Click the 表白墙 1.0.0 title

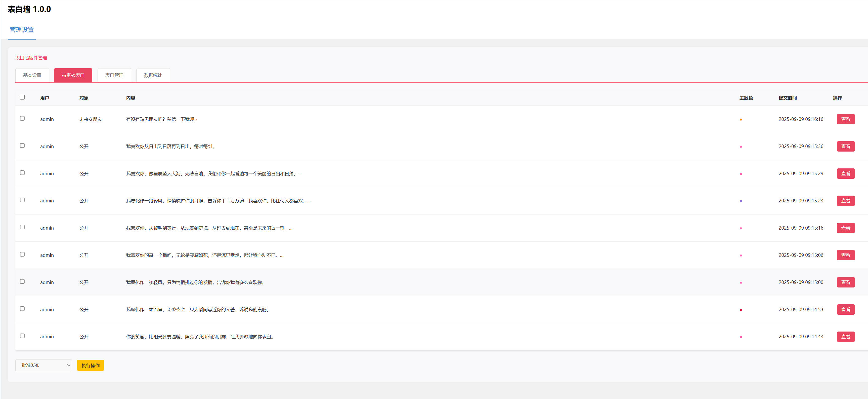coord(29,9)
